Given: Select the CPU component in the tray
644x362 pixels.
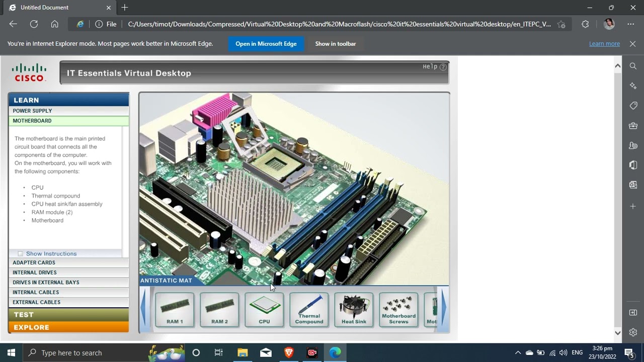Looking at the screenshot, I should coord(264,310).
